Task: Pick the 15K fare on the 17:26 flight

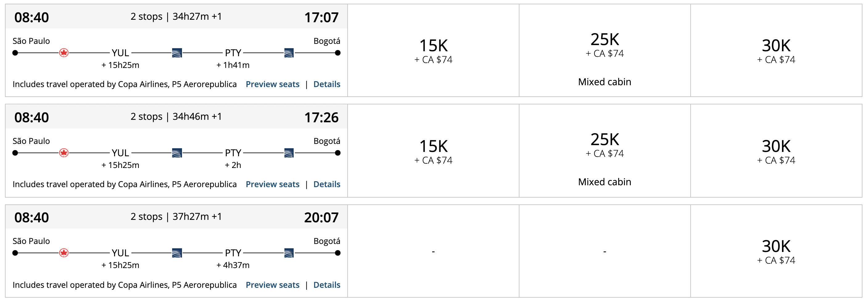Action: coord(433,151)
